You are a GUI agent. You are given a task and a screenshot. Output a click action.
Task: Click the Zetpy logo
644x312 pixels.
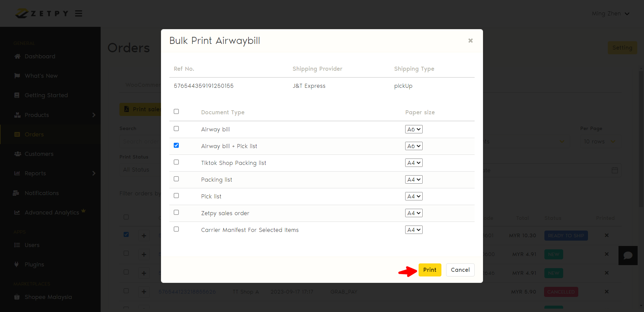click(x=42, y=13)
